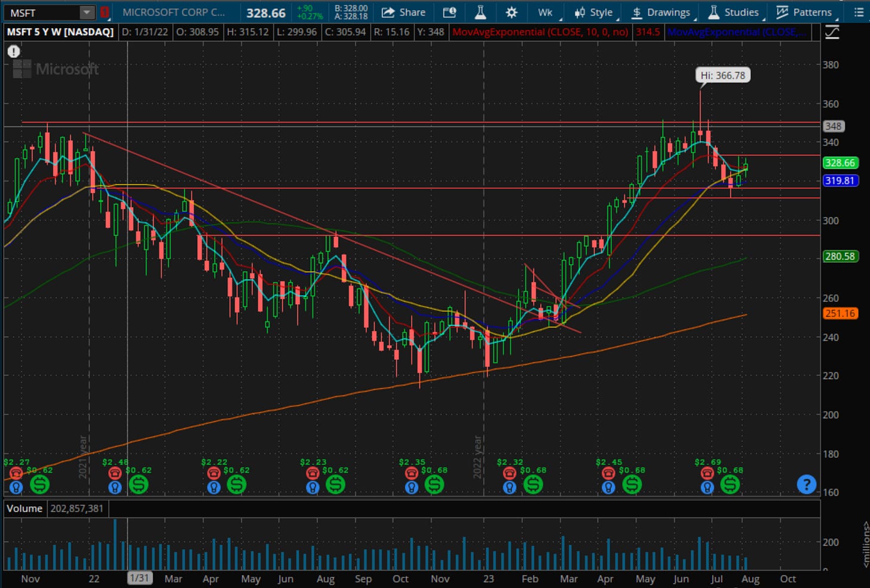This screenshot has width=870, height=588.
Task: Expand the MSFT symbol dropdown arrow
Action: point(87,12)
